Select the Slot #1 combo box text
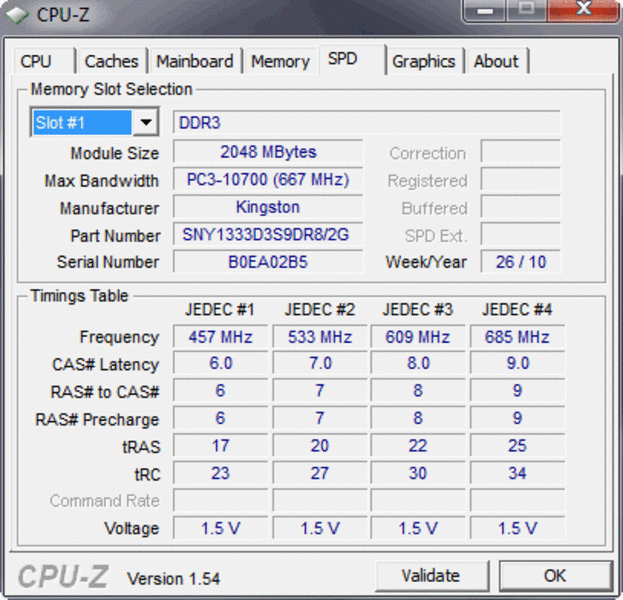The width and height of the screenshot is (623, 600). 82,122
